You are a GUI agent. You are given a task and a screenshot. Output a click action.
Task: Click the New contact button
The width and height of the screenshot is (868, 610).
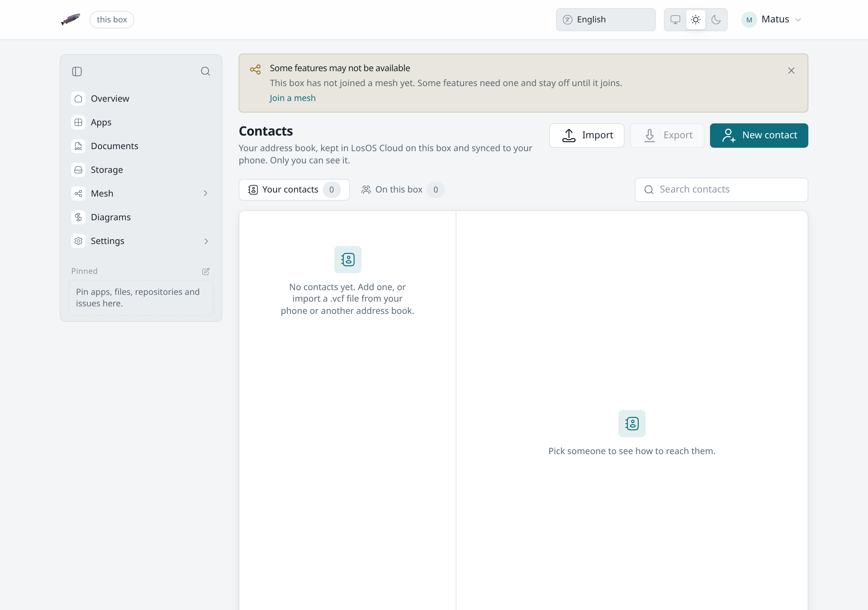(759, 135)
